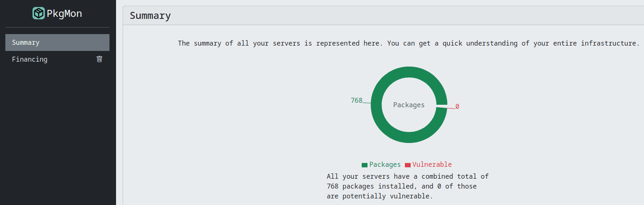This screenshot has width=644, height=205.
Task: Toggle the Packages series legend label
Action: pos(385,165)
